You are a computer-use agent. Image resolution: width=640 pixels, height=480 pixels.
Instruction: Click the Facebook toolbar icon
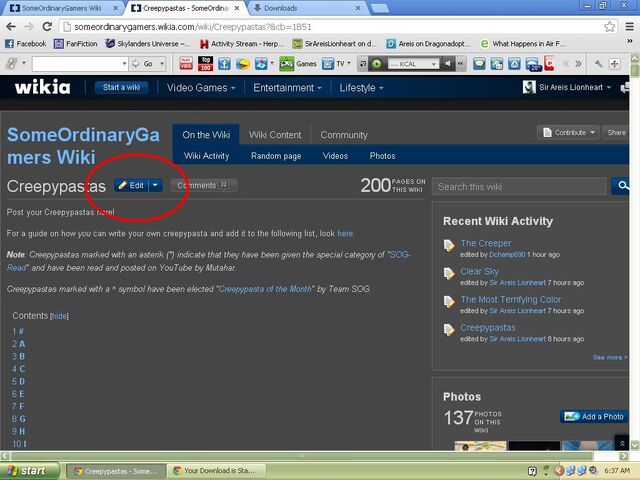(x=224, y=64)
